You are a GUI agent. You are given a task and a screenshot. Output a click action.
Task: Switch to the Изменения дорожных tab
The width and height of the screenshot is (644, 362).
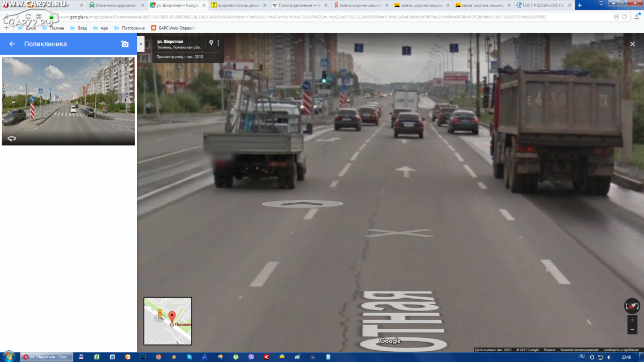[116, 5]
